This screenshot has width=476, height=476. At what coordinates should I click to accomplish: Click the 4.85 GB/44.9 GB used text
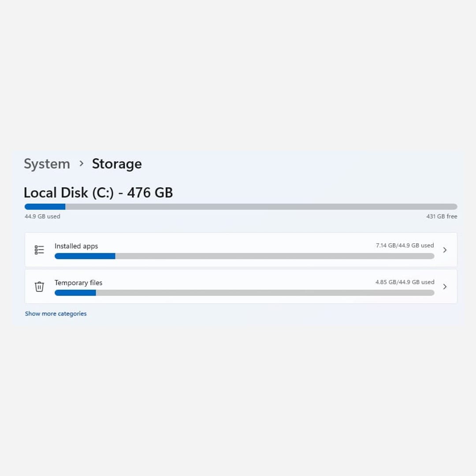(x=405, y=282)
